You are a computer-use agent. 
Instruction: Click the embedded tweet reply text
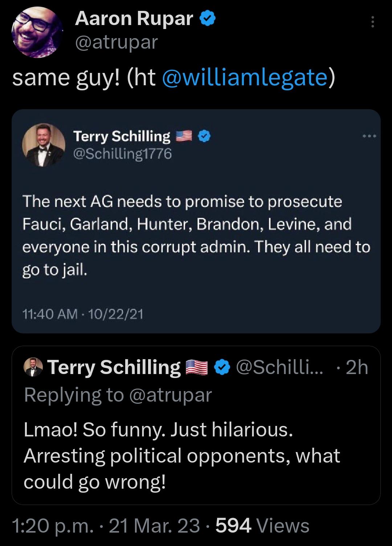[181, 455]
